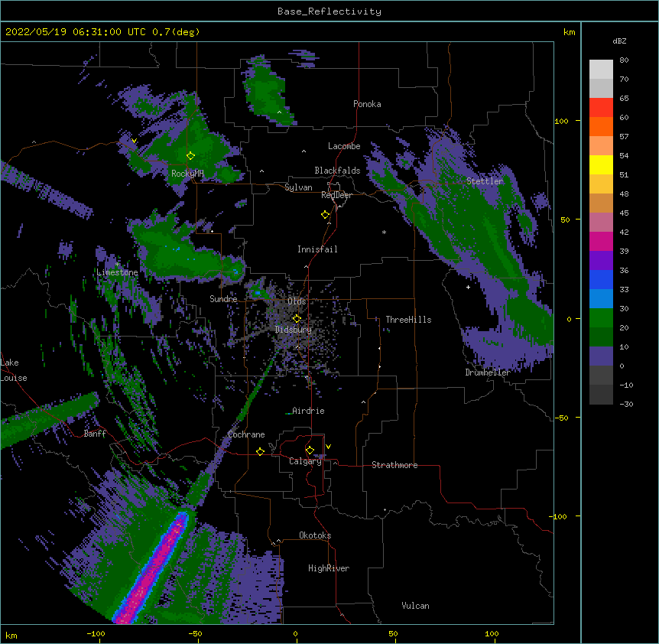Click the ThreeHills town label
659x644 pixels.
tap(408, 320)
